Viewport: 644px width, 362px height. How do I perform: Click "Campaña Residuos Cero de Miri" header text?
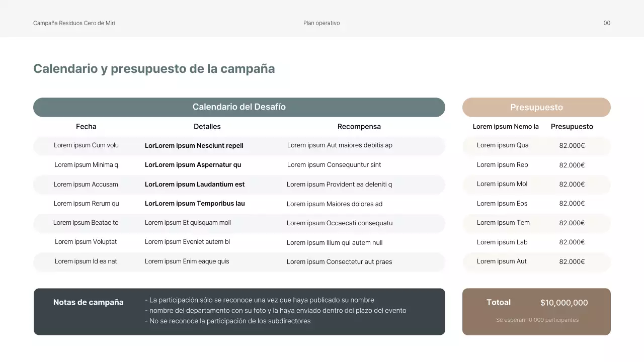[74, 23]
